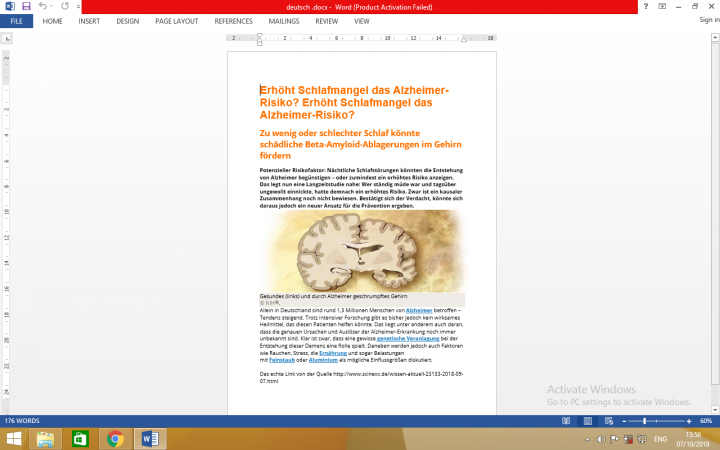Follow the Alzheimer hyperlink in document
The height and width of the screenshot is (450, 720).
(x=419, y=310)
